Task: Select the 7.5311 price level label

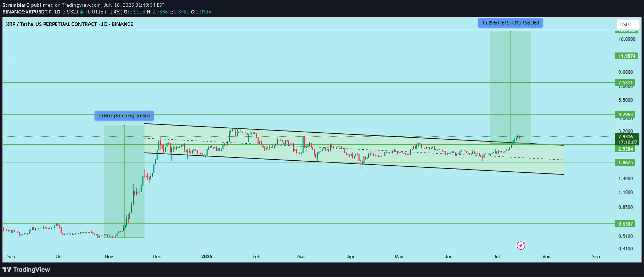Action: point(626,83)
